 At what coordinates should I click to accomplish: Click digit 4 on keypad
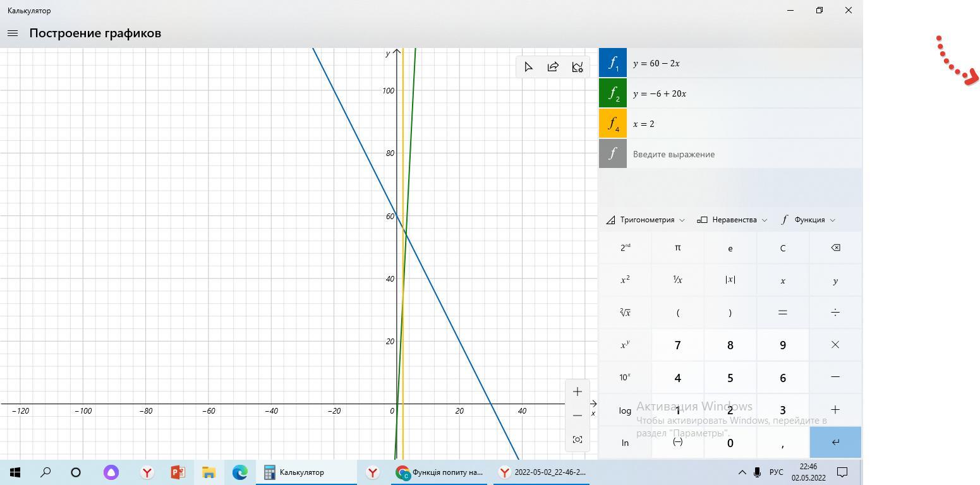(x=677, y=377)
